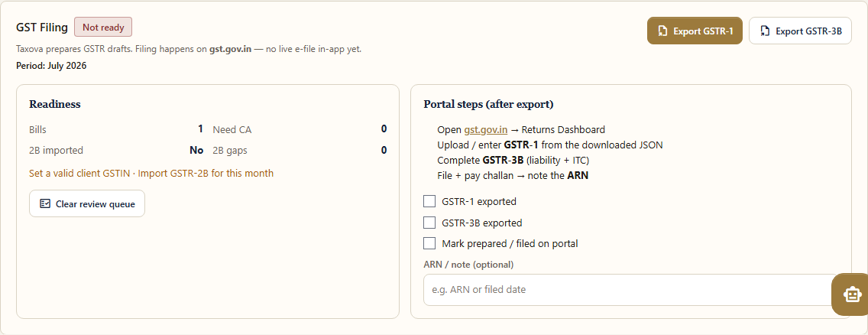Click the 'Set a valid client GSTIN' warning text
Viewport: 868px width, 335px height.
(81, 174)
